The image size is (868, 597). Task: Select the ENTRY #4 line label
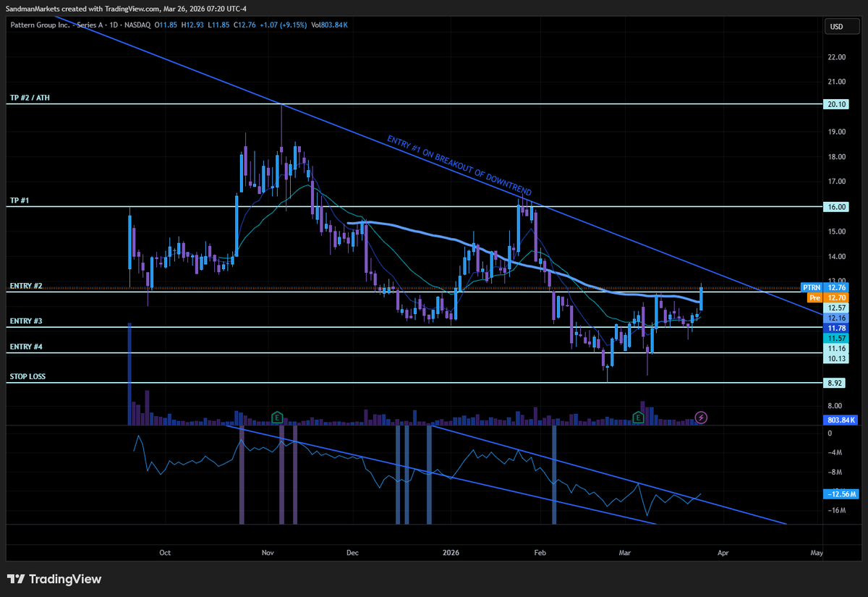(x=26, y=347)
